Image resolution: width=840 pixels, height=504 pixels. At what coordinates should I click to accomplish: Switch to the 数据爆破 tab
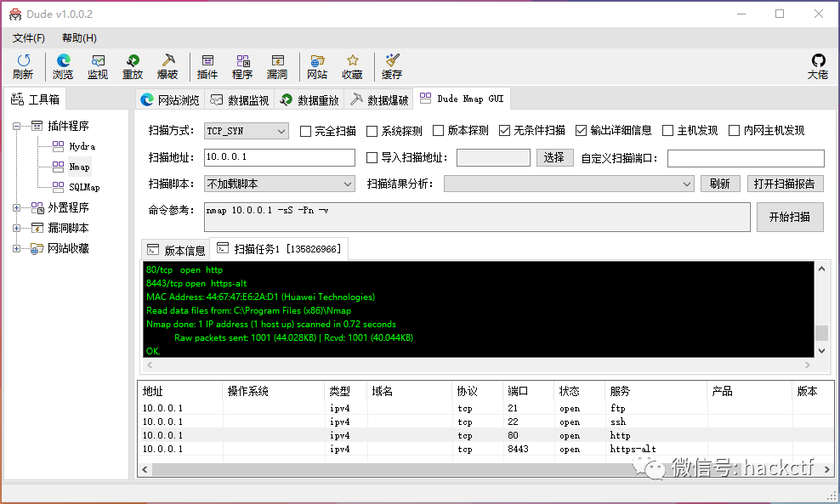378,99
